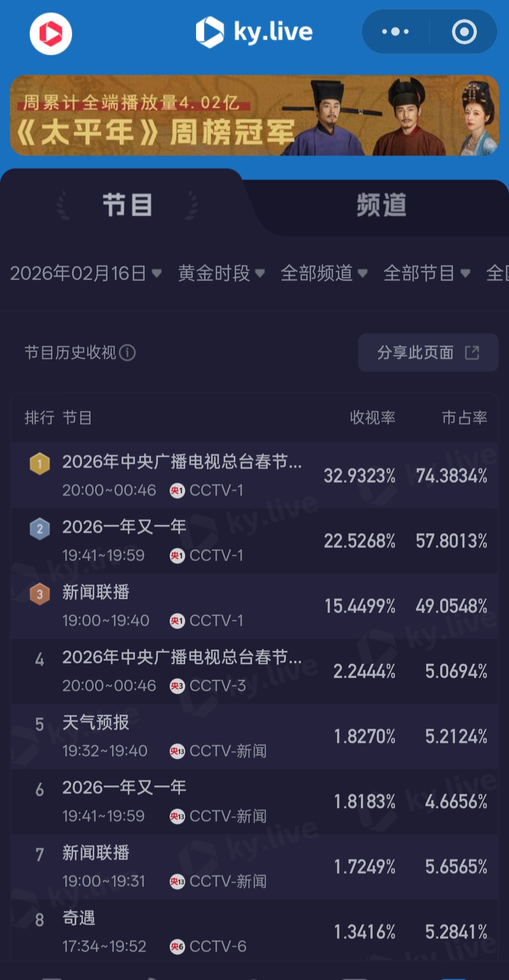The image size is (509, 980).
Task: Click the gold rank 1 badge
Action: click(40, 464)
